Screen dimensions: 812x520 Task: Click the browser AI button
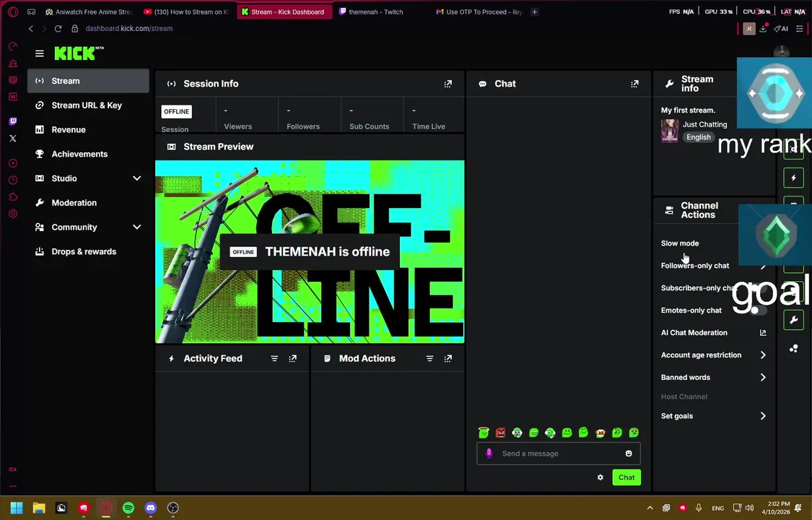(782, 28)
